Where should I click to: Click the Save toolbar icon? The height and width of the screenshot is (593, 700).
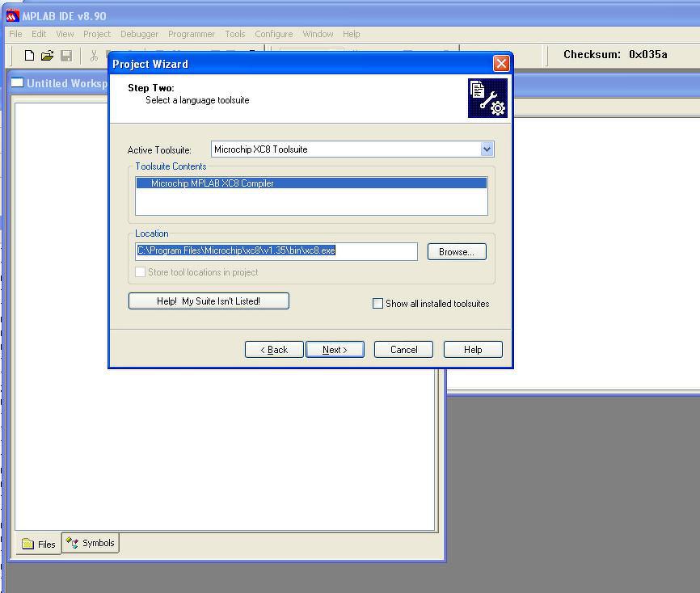tap(66, 56)
